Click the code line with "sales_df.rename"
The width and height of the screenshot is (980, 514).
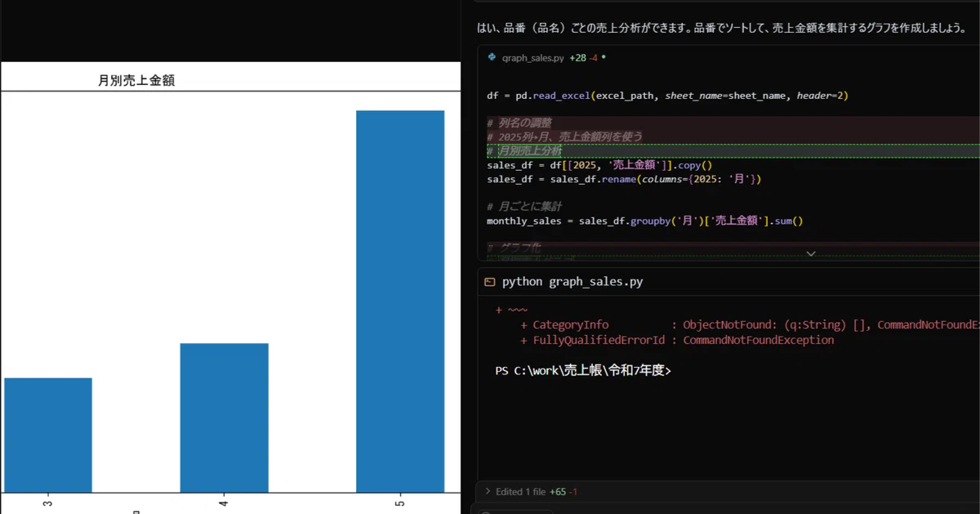[624, 179]
